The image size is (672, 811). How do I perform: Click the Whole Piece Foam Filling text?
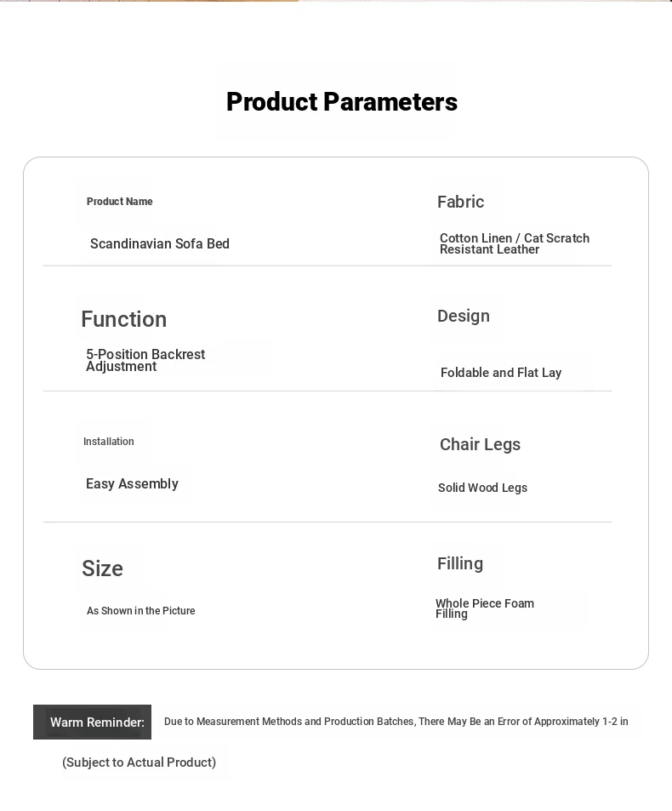coord(485,608)
